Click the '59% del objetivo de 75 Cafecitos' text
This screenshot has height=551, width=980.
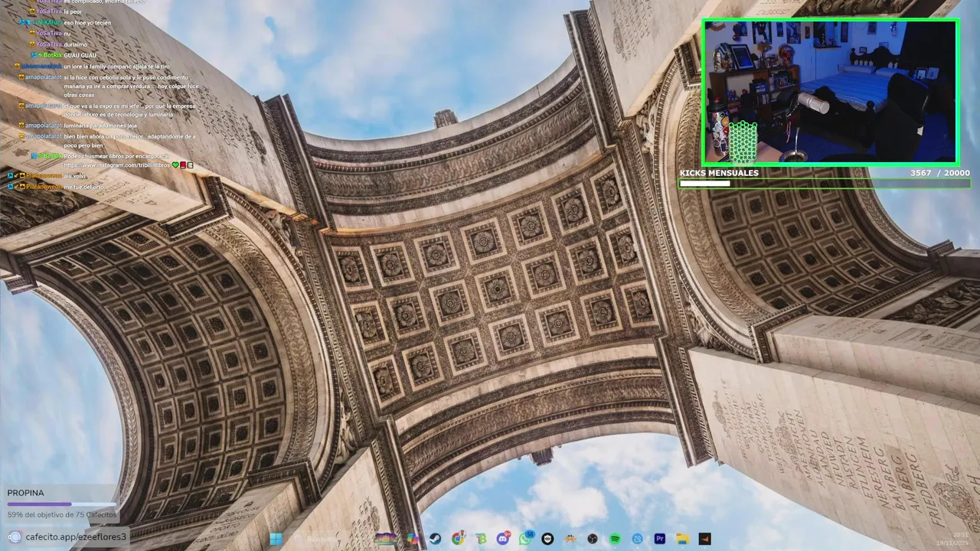(x=62, y=515)
